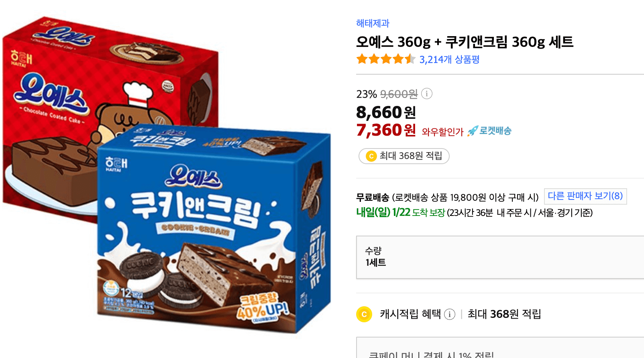Open the 해태제과 brand link

point(373,23)
